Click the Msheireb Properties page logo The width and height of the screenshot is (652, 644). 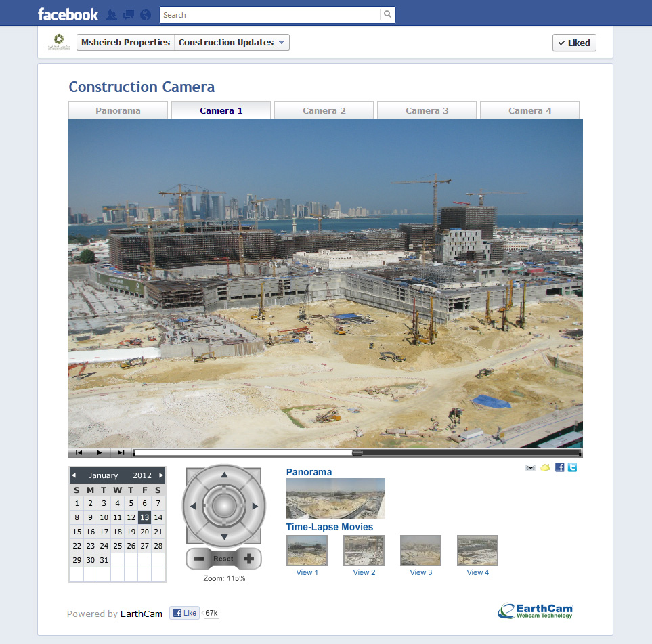click(x=59, y=42)
